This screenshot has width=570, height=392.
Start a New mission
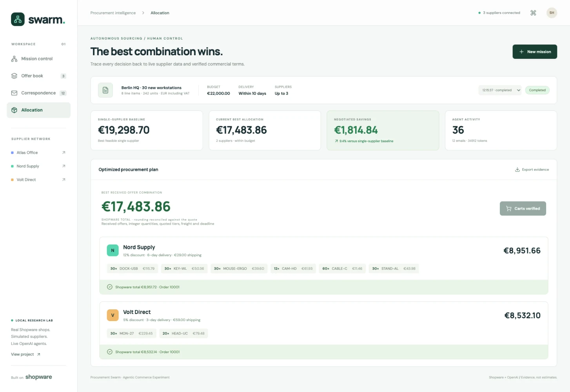535,52
